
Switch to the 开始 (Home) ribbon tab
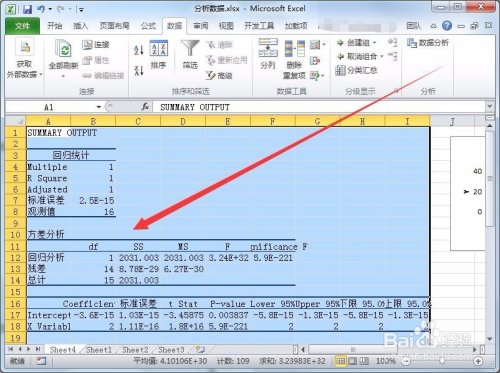[54, 26]
